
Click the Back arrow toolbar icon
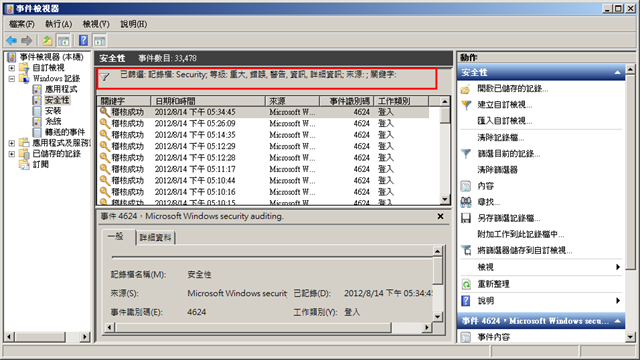tap(11, 40)
